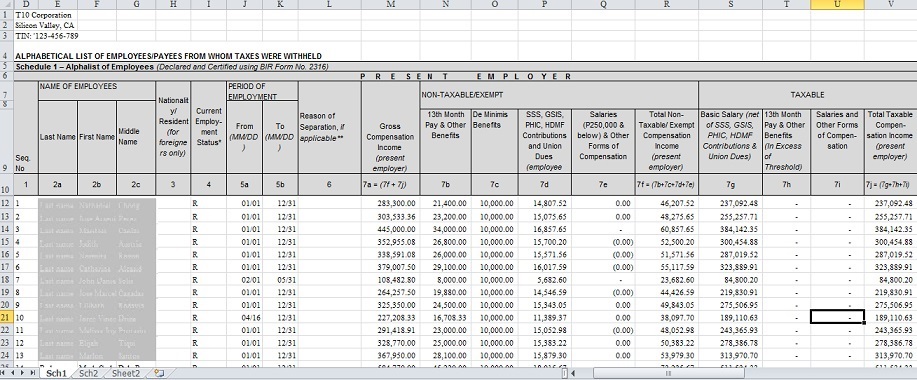Select column L header
This screenshot has height=380, width=917.
pyautogui.click(x=329, y=4)
